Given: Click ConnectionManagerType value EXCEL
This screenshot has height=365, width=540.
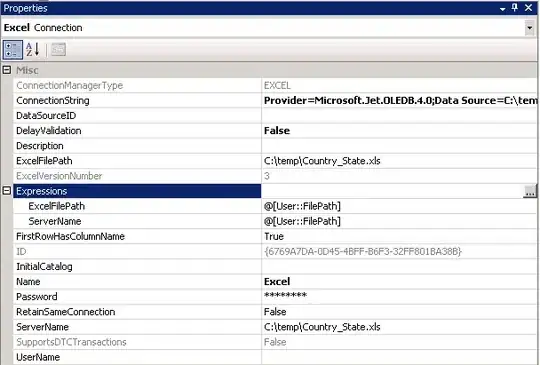Looking at the screenshot, I should tap(277, 85).
